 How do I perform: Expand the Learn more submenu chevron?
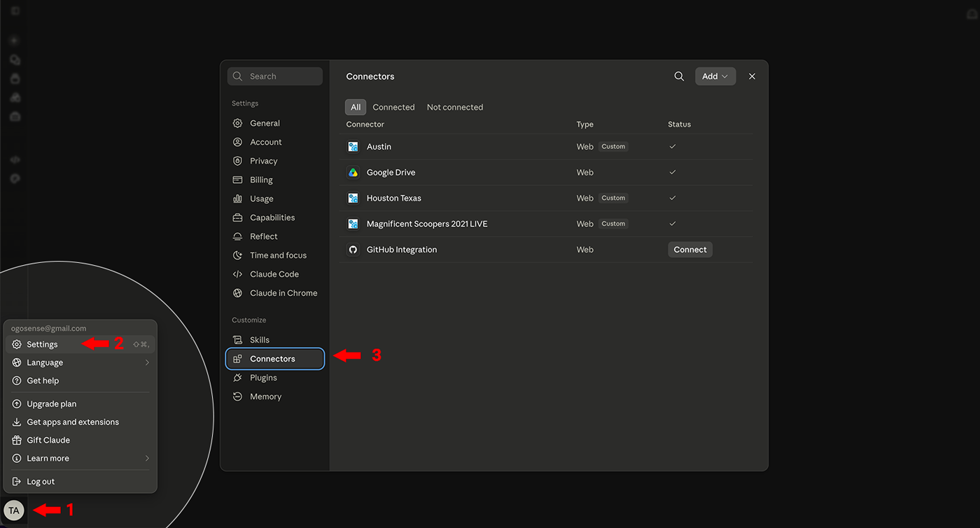[147, 458]
